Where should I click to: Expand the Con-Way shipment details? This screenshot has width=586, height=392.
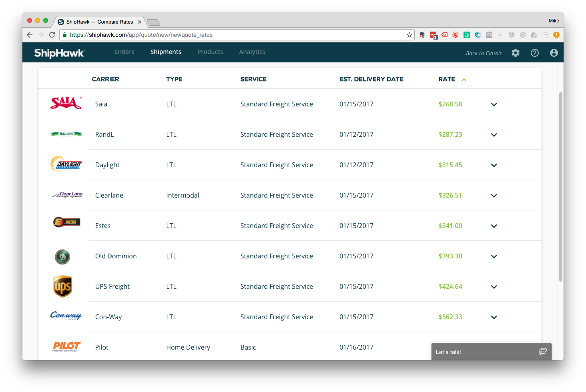click(494, 317)
